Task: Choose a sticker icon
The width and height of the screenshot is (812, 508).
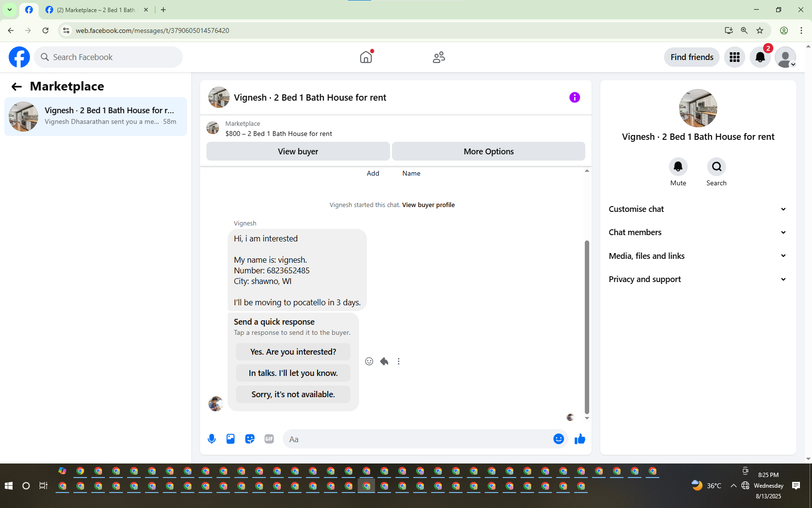Action: [250, 439]
